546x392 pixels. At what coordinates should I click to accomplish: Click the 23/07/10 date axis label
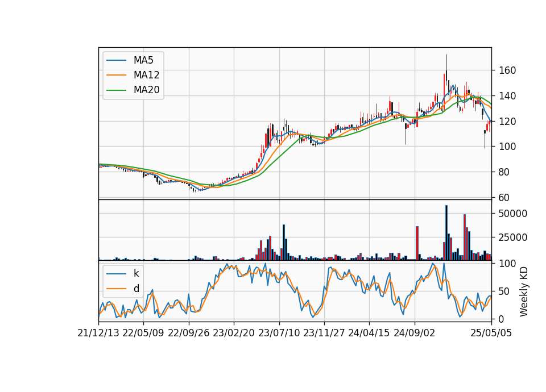pyautogui.click(x=279, y=333)
